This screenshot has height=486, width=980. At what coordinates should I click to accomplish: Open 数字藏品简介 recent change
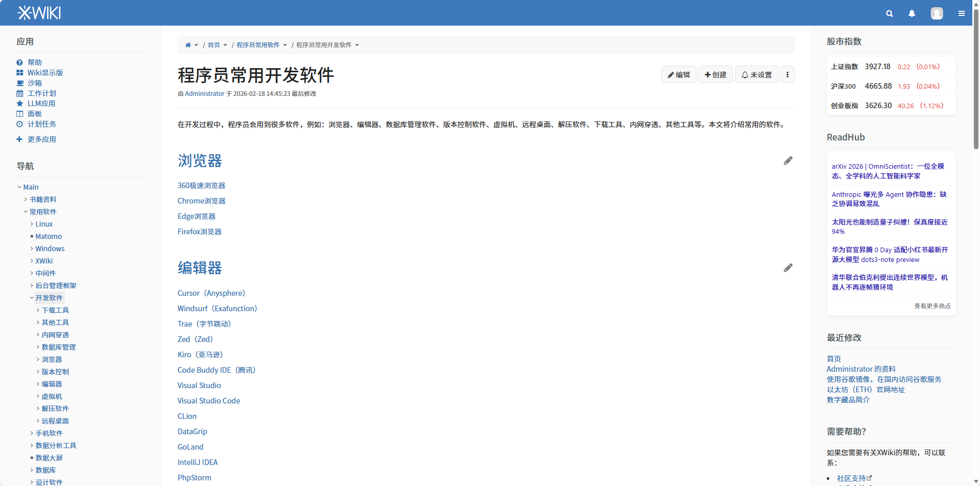pyautogui.click(x=848, y=400)
